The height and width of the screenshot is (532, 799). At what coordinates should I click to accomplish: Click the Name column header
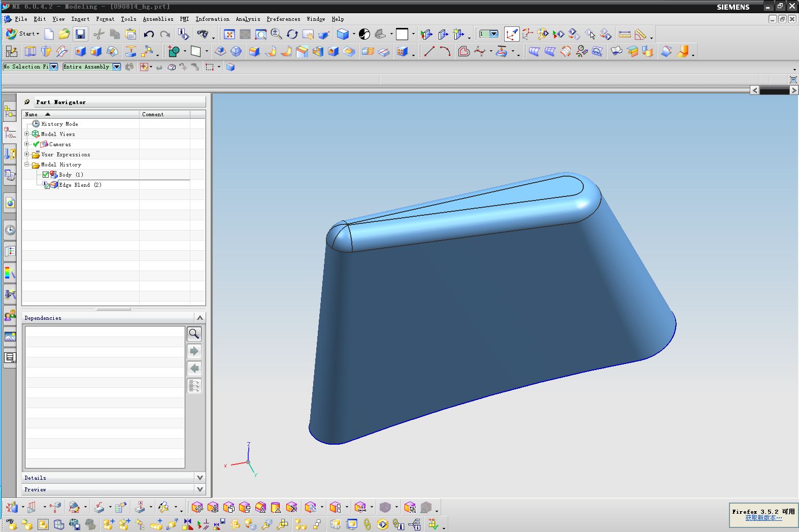click(x=81, y=114)
